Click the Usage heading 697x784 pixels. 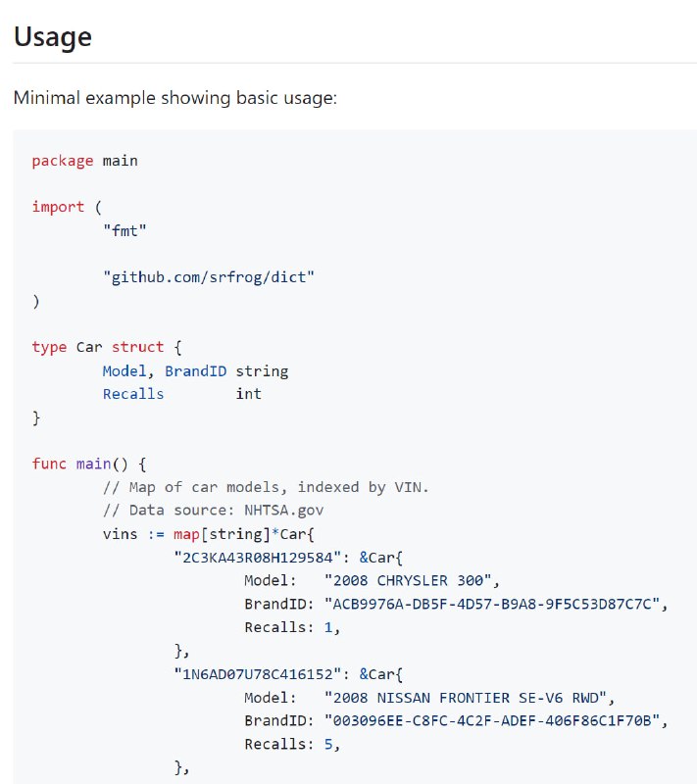(53, 37)
